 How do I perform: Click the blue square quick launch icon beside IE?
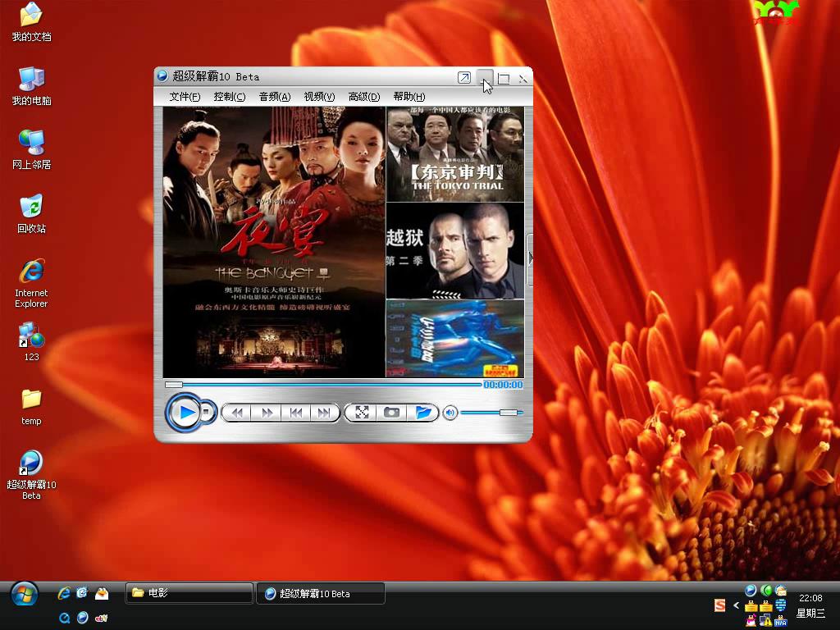click(x=83, y=592)
